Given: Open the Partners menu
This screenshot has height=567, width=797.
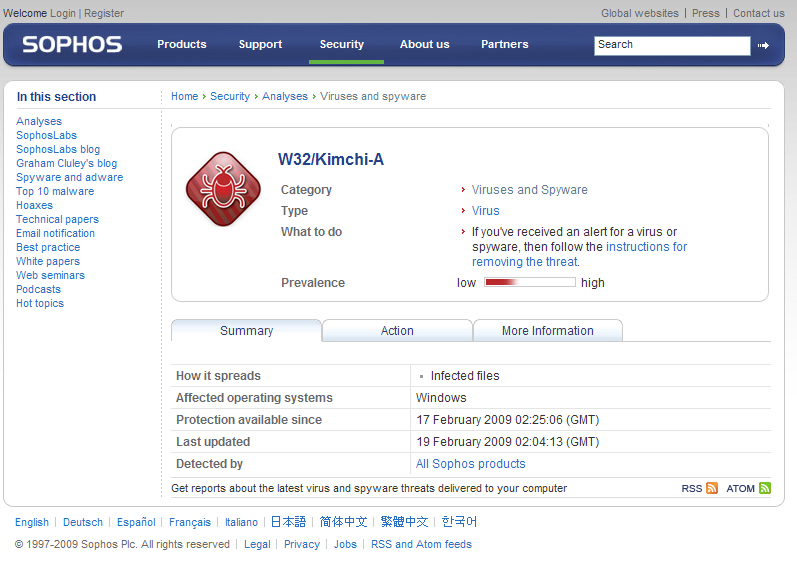Looking at the screenshot, I should pyautogui.click(x=505, y=44).
